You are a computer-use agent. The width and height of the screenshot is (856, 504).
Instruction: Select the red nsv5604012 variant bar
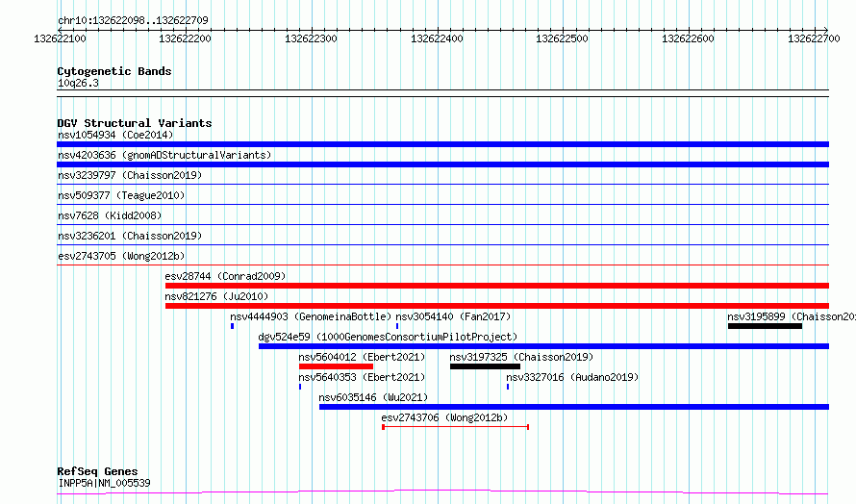336,366
